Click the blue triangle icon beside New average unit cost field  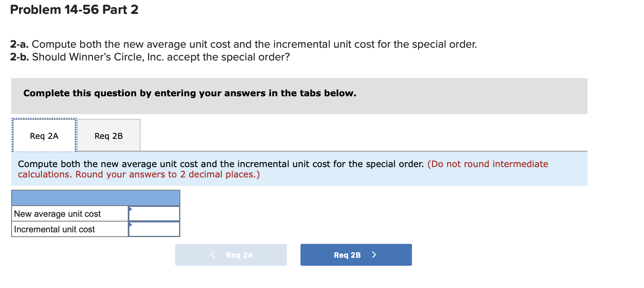pos(130,210)
